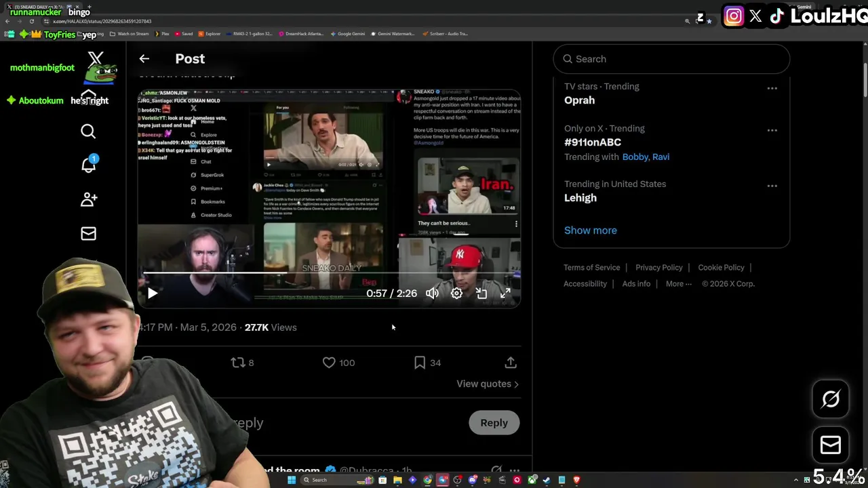The width and height of the screenshot is (868, 488).
Task: Go back using the Post back arrow
Action: point(144,59)
